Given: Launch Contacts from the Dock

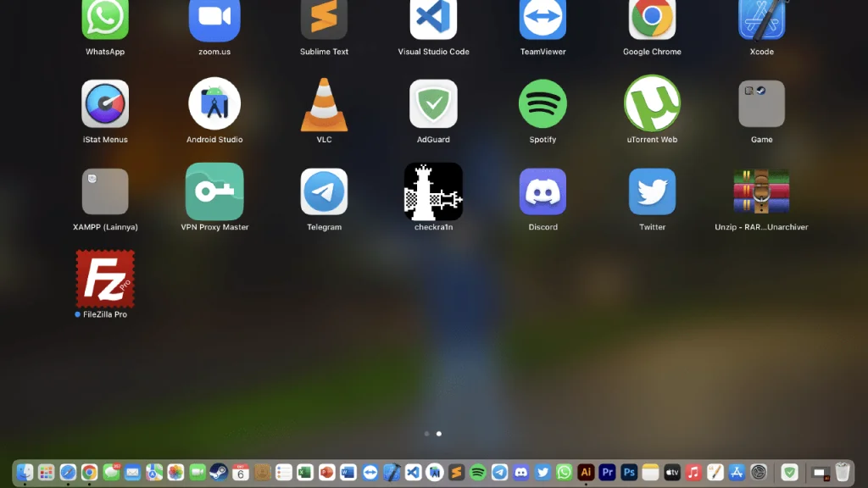Looking at the screenshot, I should coord(262,473).
